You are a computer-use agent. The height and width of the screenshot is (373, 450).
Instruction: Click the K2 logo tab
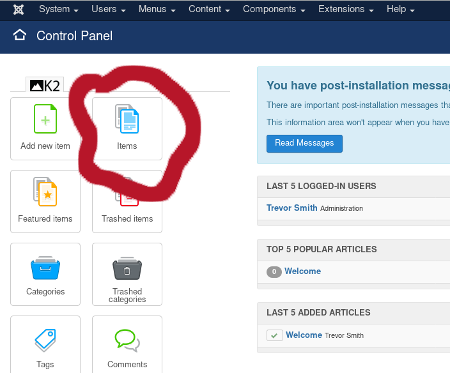tap(45, 86)
